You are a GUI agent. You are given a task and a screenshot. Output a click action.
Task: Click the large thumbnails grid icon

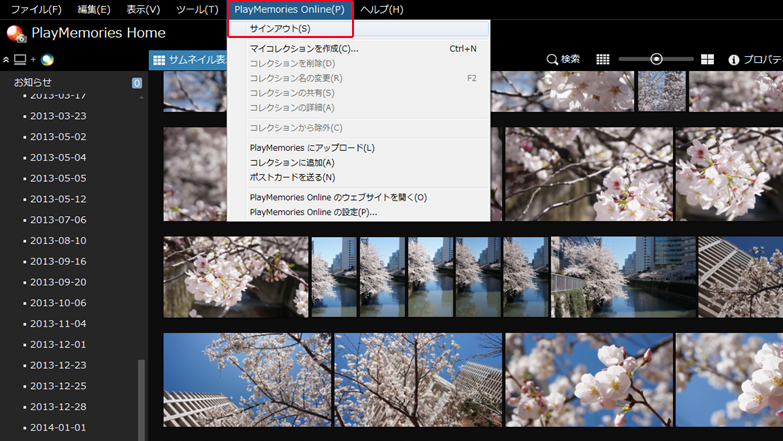(x=708, y=60)
